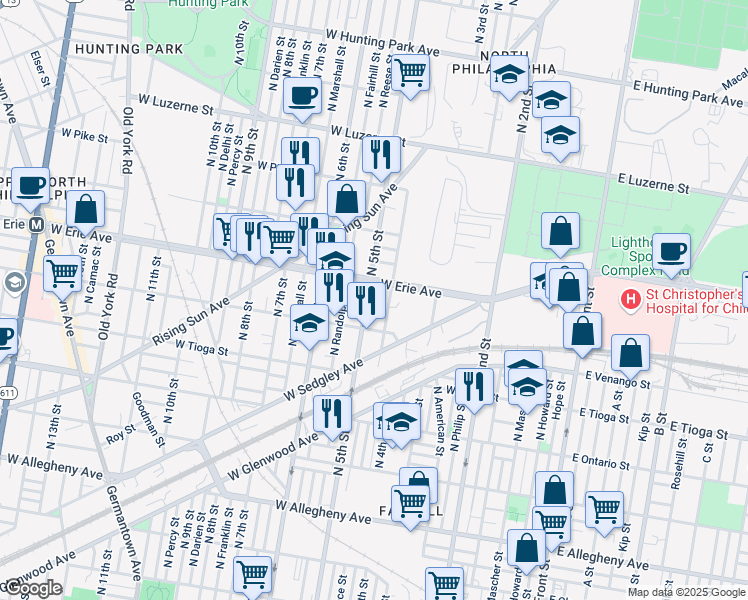This screenshot has width=748, height=600.
Task: Click the Elser St street label
Action: click(x=40, y=69)
